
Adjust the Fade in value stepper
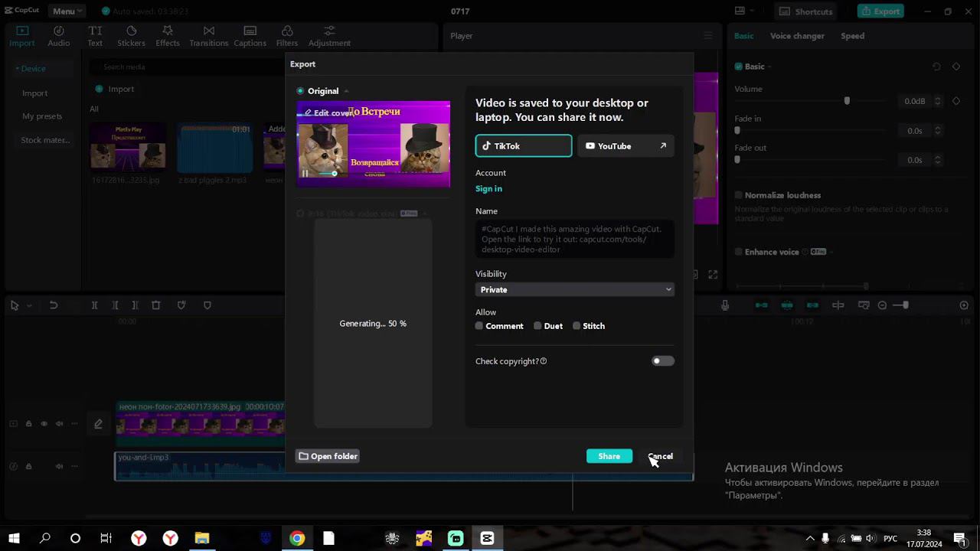pos(938,131)
